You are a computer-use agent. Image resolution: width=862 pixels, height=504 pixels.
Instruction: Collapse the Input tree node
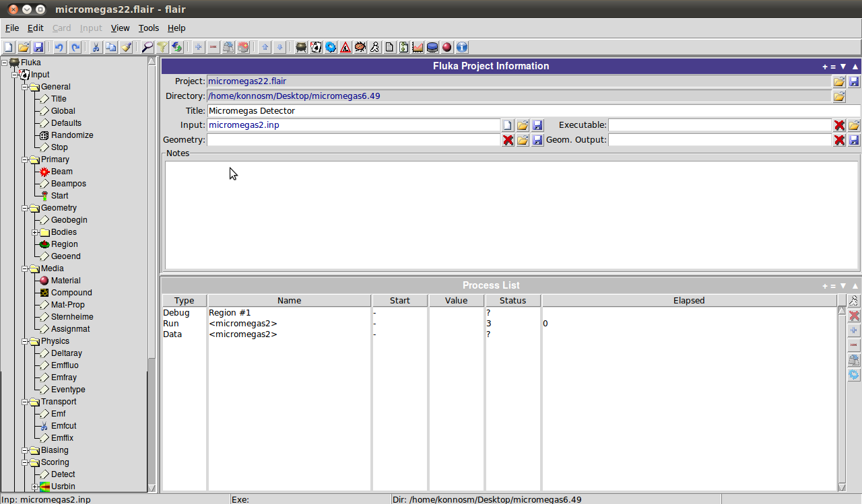point(15,75)
